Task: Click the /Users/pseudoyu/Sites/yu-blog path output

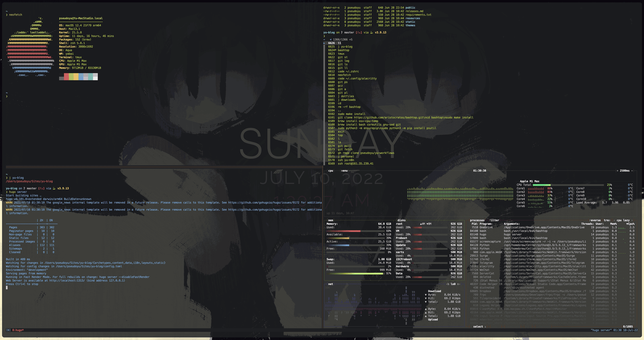Action: point(29,181)
